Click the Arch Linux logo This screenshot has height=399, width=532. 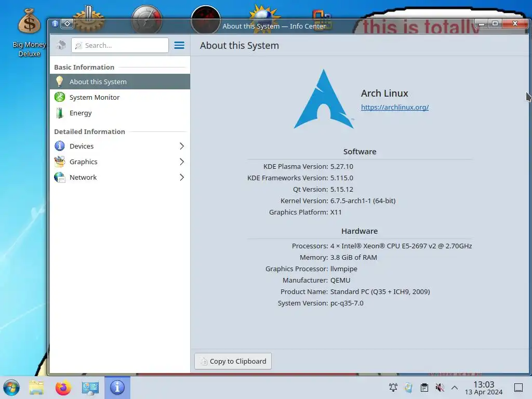click(324, 99)
